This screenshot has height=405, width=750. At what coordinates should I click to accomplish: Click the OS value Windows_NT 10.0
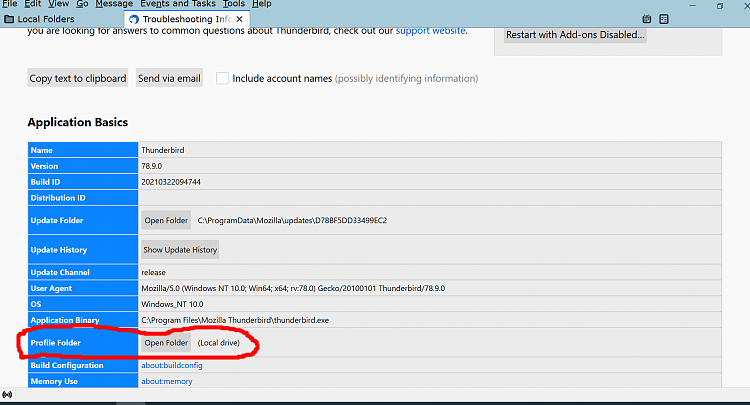tap(172, 304)
